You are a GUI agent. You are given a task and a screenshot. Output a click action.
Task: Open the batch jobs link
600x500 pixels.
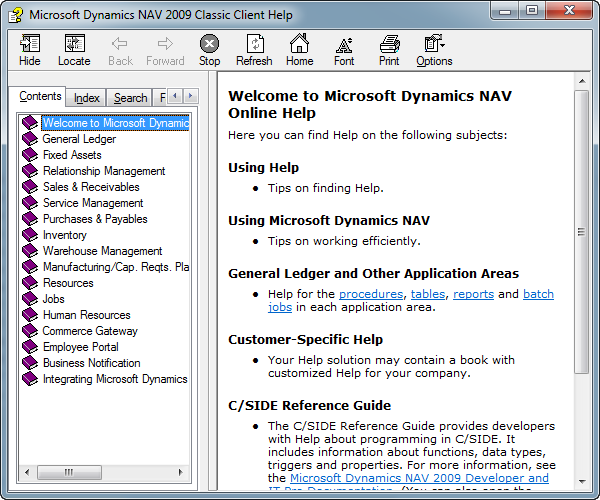click(x=538, y=294)
